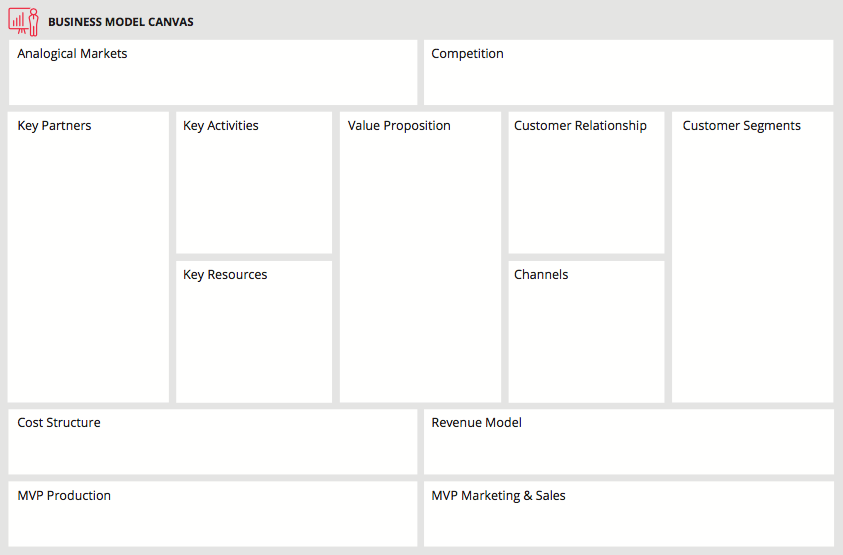Click inside the Key Activities box
Viewport: 843px width, 555px height.
[x=254, y=183]
